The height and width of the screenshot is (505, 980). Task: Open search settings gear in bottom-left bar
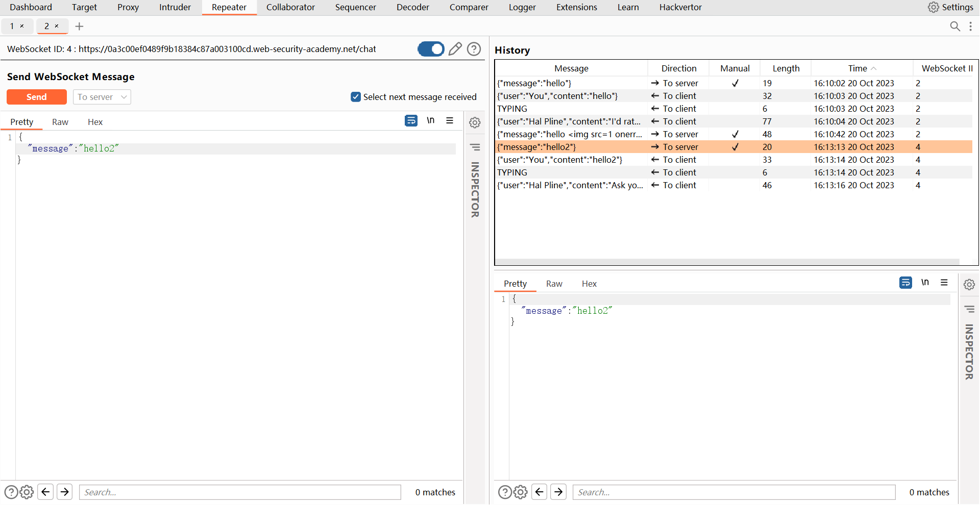tap(27, 492)
